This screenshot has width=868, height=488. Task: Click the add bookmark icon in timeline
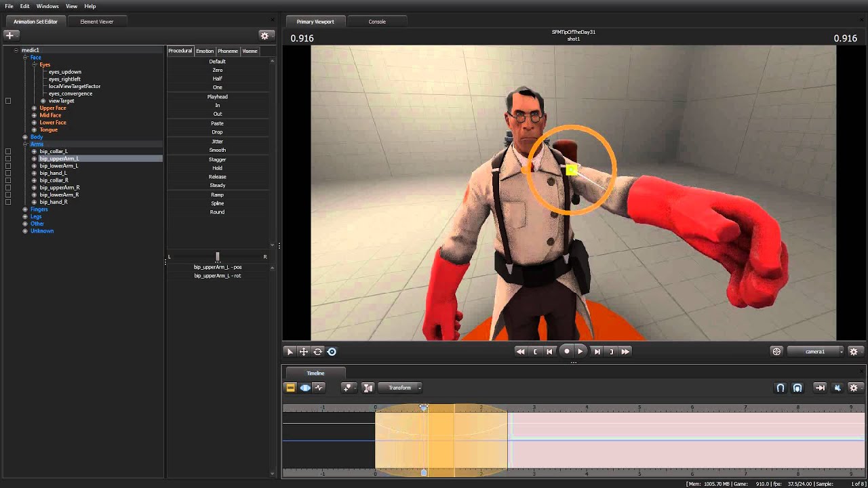click(x=349, y=388)
